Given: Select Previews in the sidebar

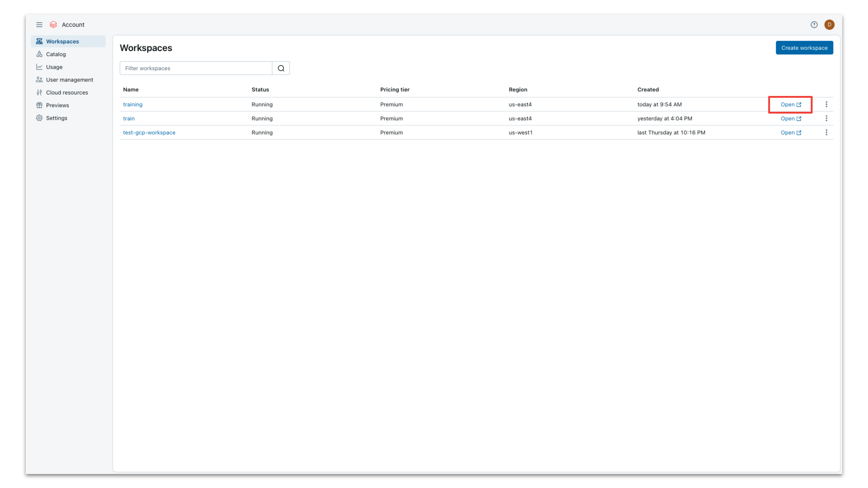Looking at the screenshot, I should click(x=57, y=105).
